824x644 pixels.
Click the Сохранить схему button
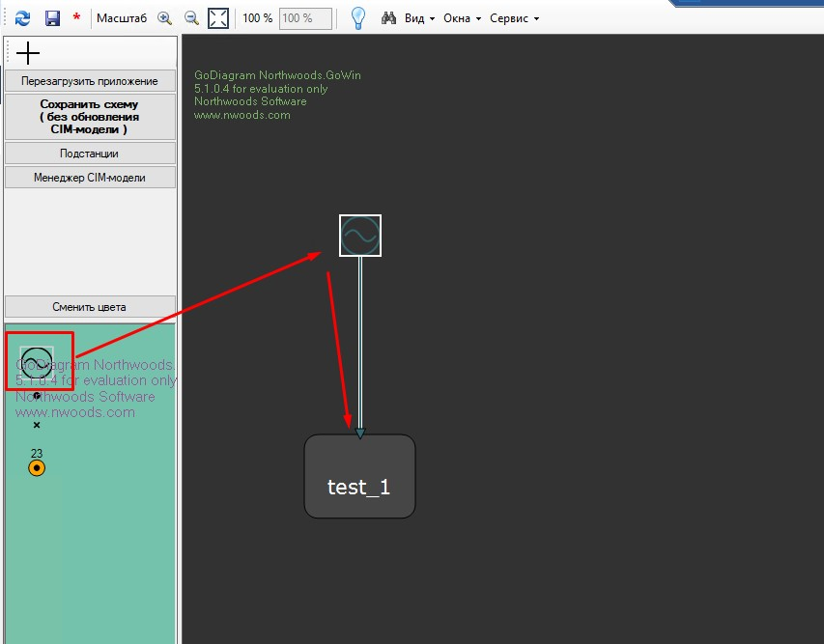click(x=90, y=116)
